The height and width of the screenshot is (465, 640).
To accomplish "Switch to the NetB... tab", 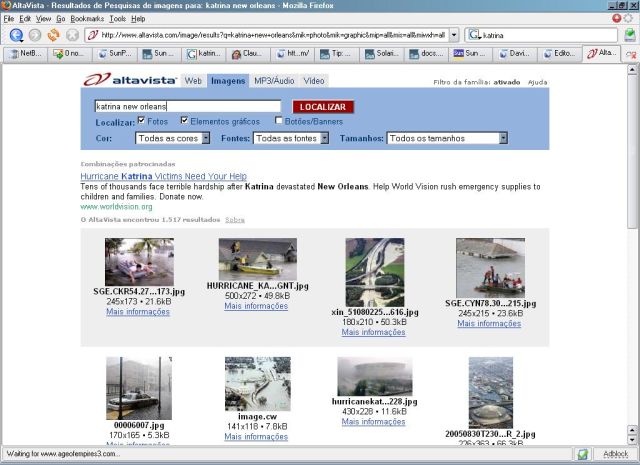I will (x=25, y=54).
